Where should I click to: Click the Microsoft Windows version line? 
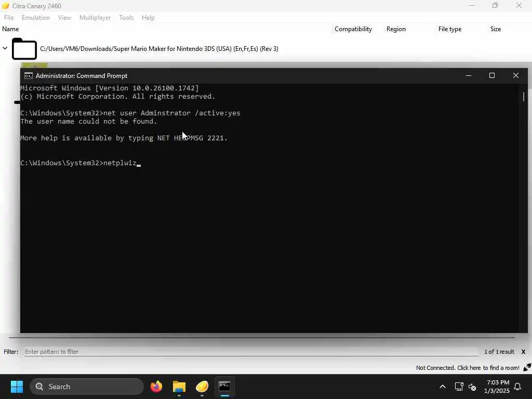click(x=110, y=88)
